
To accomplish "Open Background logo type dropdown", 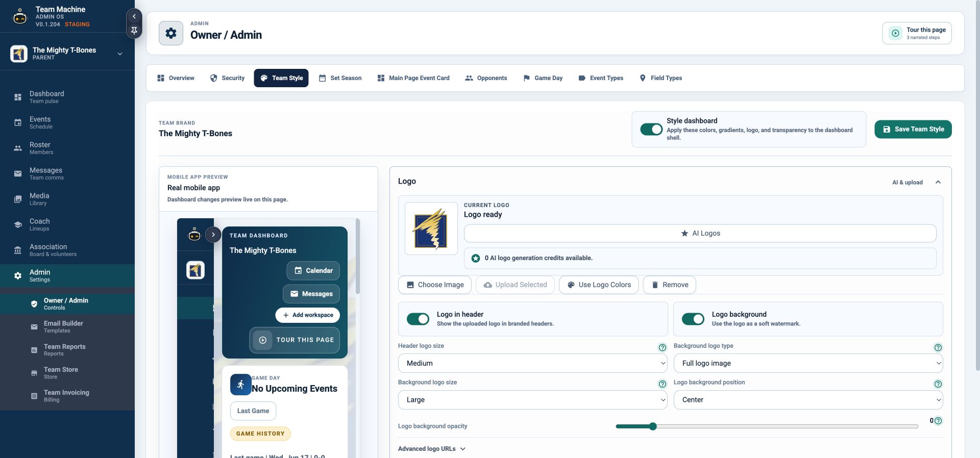I will point(808,363).
